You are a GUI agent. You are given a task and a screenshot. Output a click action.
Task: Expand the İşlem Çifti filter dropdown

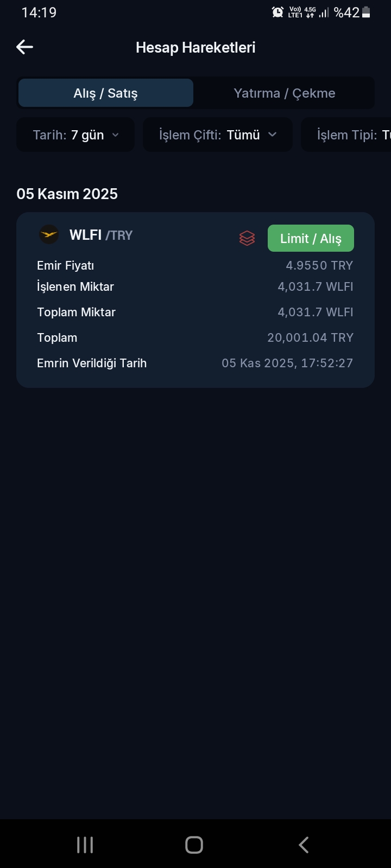pyautogui.click(x=218, y=135)
